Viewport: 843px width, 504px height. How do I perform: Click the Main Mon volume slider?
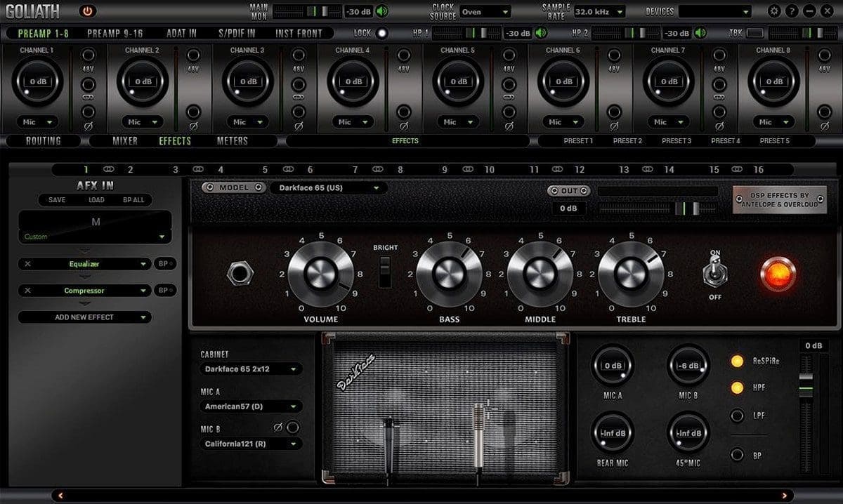click(307, 11)
